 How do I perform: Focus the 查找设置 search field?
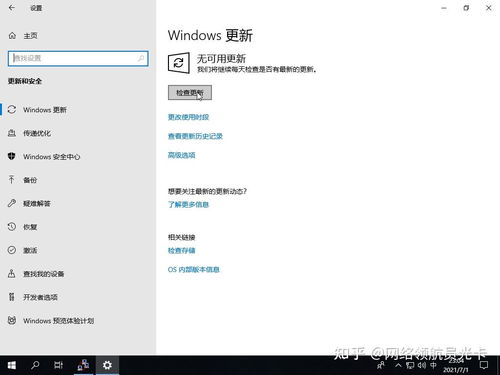(78, 58)
